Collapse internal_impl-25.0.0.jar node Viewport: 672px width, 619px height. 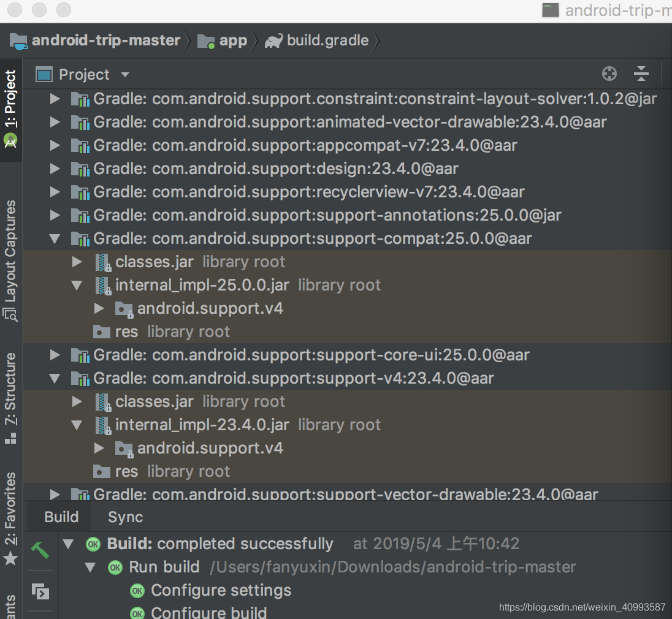click(77, 286)
